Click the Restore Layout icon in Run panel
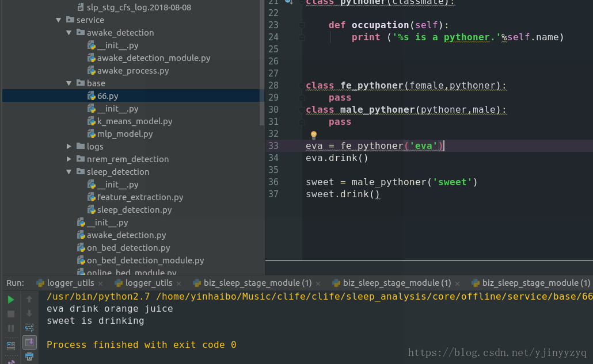The image size is (593, 364). coord(11,345)
